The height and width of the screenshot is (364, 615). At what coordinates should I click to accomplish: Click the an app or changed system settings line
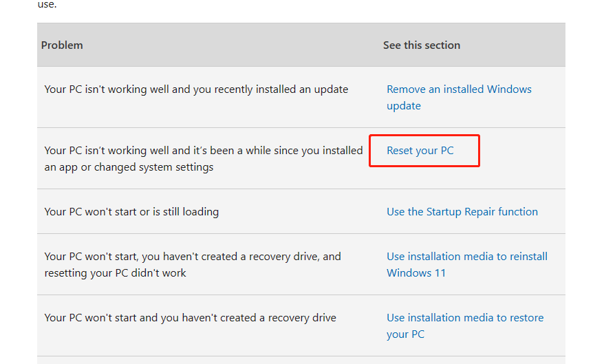point(129,167)
